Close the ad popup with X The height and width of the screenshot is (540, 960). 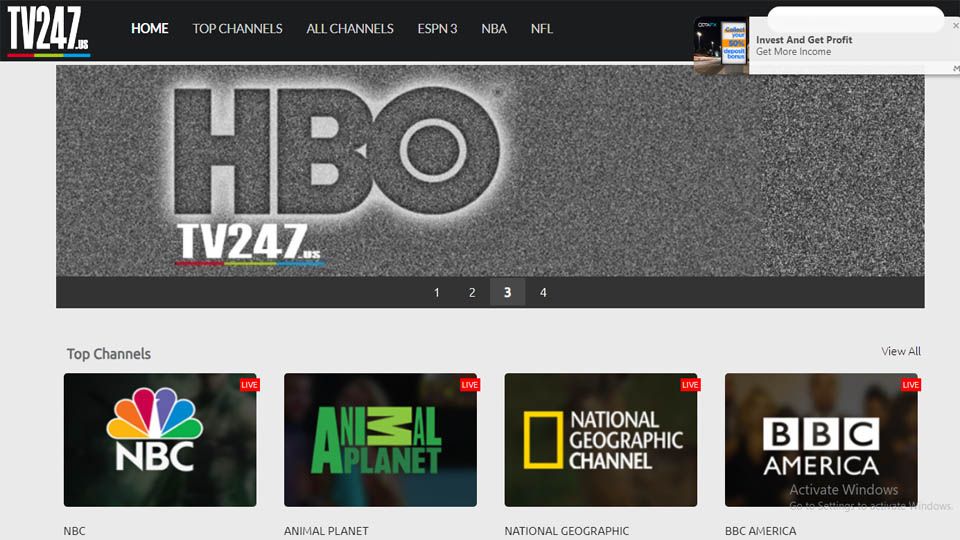tap(955, 26)
